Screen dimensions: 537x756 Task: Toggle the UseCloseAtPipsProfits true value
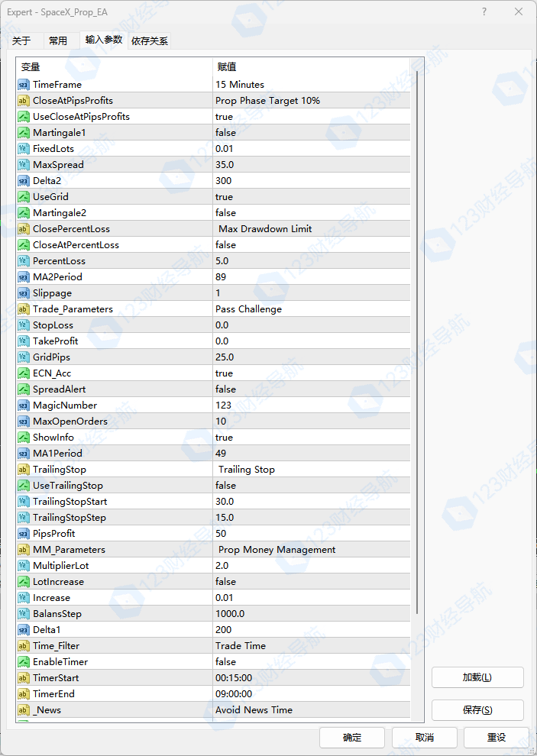[311, 117]
